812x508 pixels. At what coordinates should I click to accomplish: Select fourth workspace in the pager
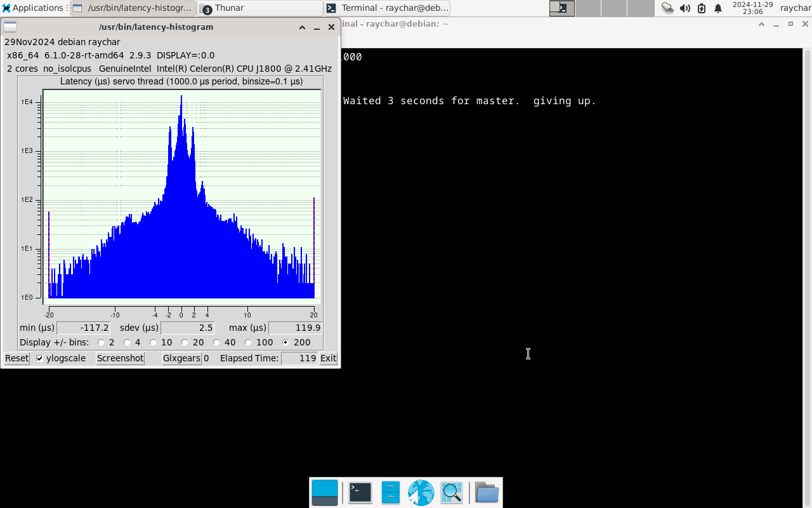coord(640,8)
